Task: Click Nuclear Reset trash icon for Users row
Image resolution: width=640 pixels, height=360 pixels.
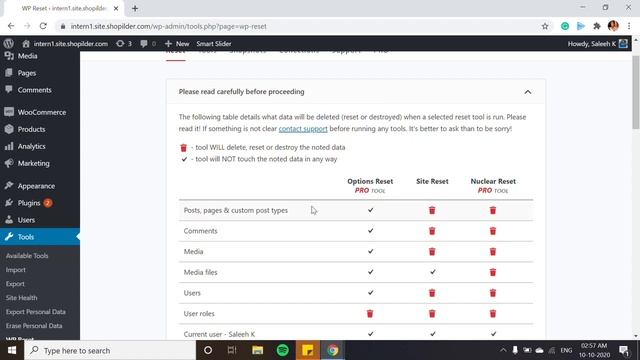Action: click(493, 293)
